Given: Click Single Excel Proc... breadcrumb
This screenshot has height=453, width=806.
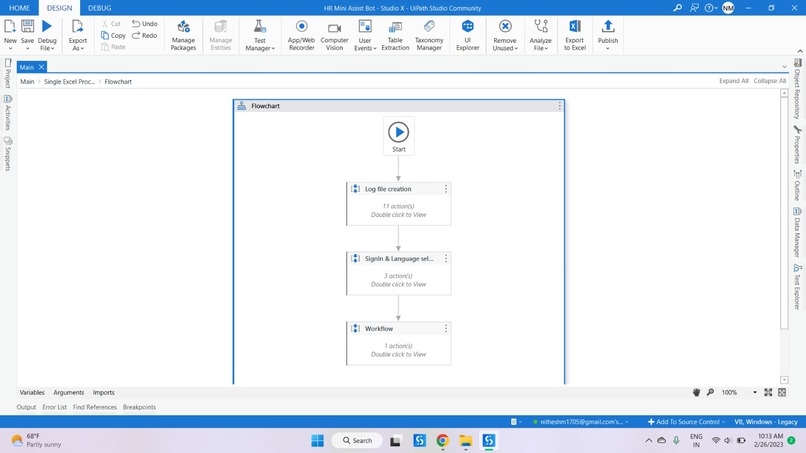Looking at the screenshot, I should tap(69, 81).
